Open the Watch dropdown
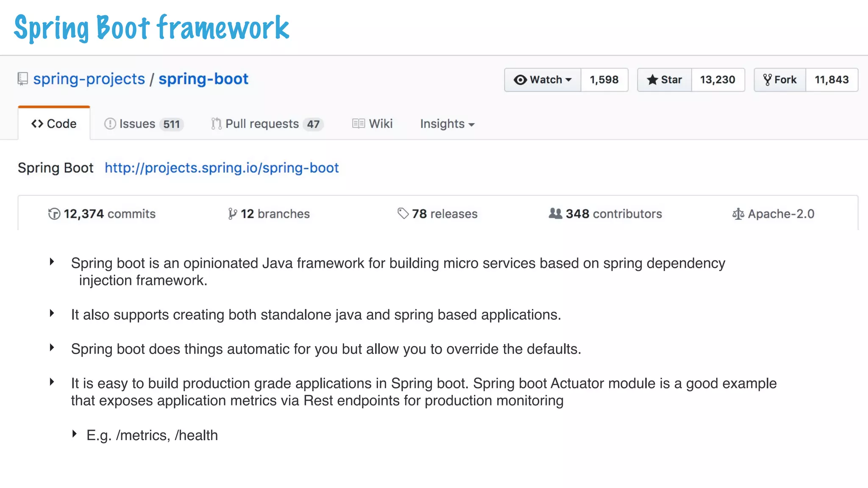 point(543,80)
